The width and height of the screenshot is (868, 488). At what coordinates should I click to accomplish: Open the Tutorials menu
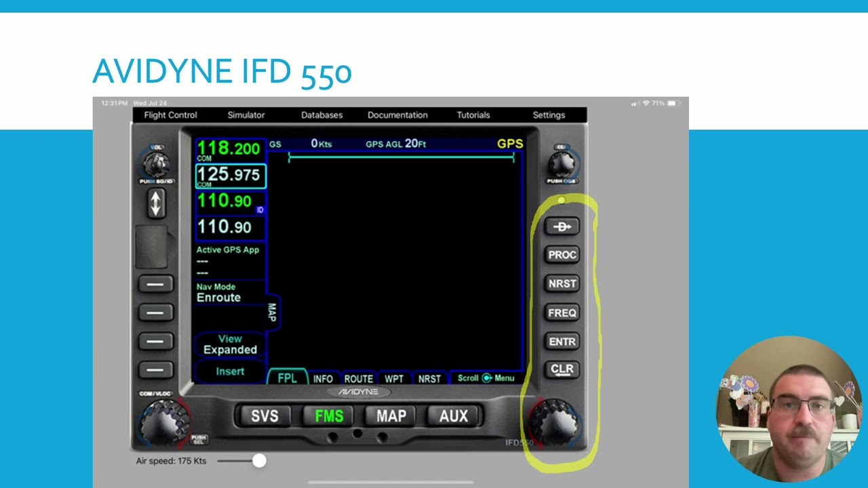pyautogui.click(x=473, y=115)
